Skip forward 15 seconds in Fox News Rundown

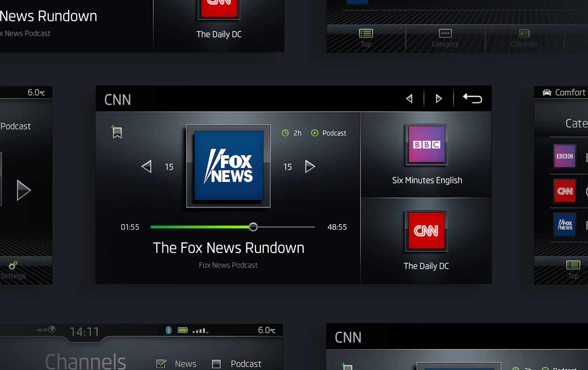[x=310, y=167]
